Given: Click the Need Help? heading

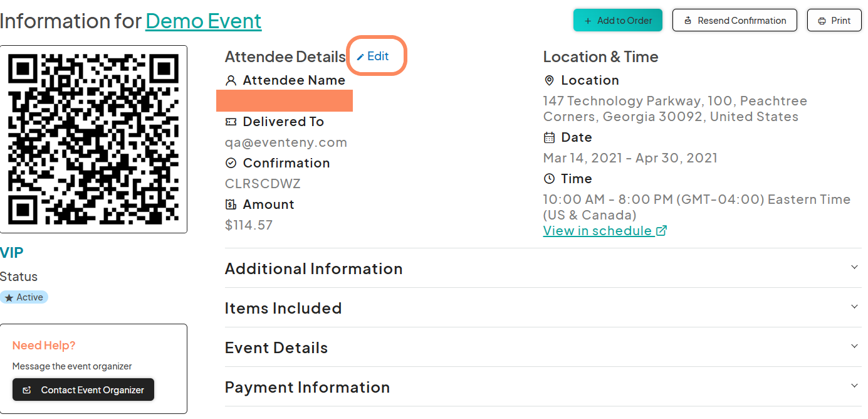Looking at the screenshot, I should click(x=44, y=346).
